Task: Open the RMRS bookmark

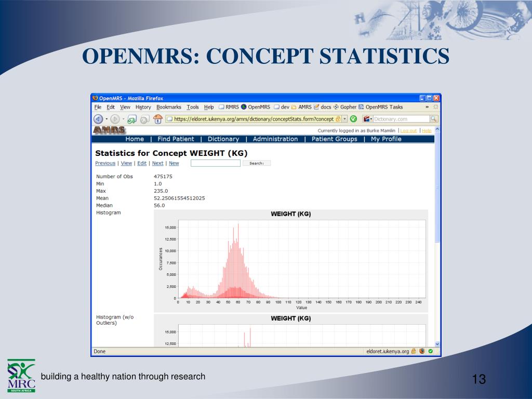Action: click(229, 107)
